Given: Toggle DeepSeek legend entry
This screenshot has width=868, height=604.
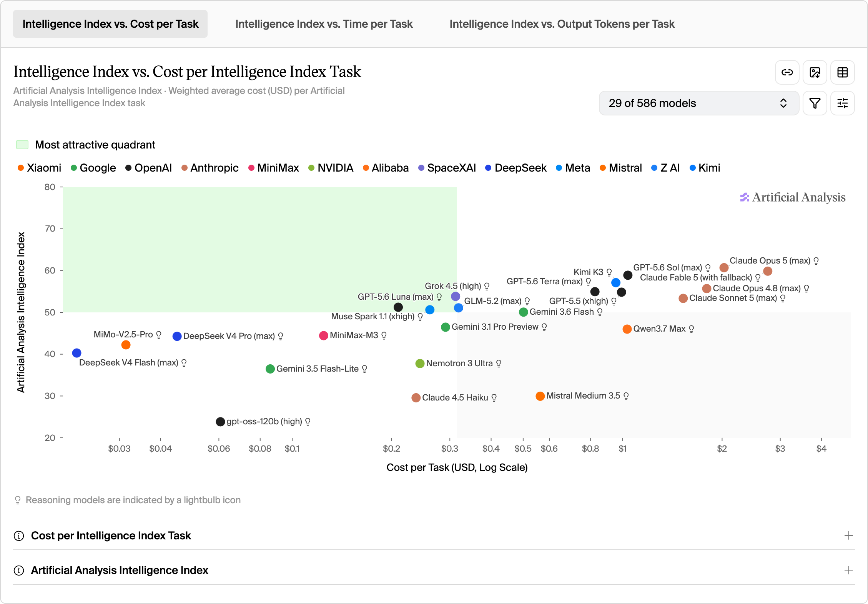Looking at the screenshot, I should click(x=516, y=168).
